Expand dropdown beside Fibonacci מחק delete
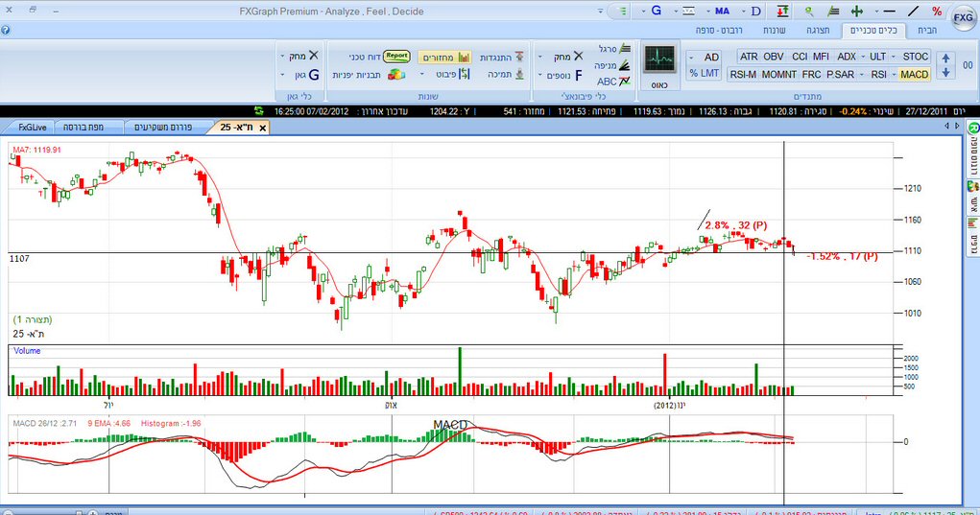The height and width of the screenshot is (515, 980). [540, 58]
